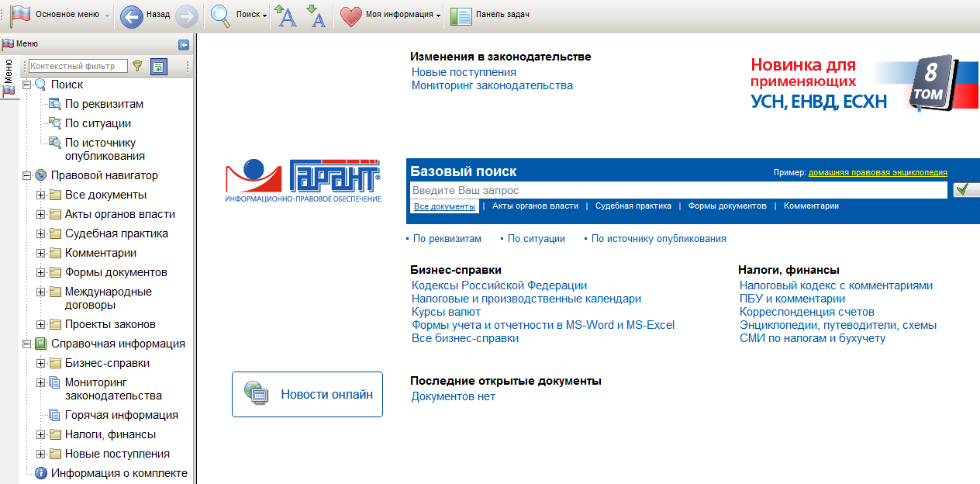This screenshot has height=484, width=980.
Task: Collapse the Меню panel with arrow icon
Action: click(x=184, y=44)
